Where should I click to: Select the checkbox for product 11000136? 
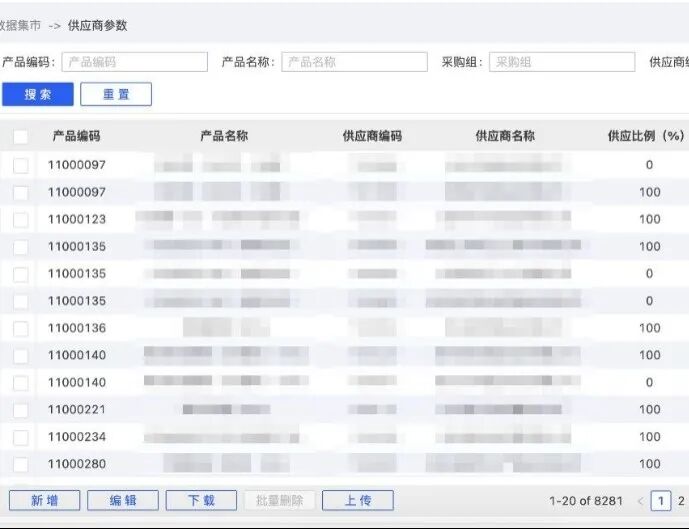[x=21, y=328]
